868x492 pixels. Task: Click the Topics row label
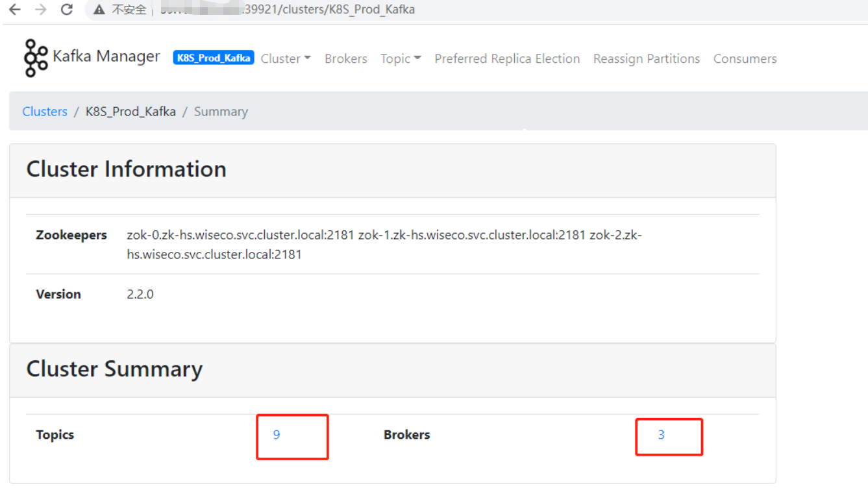[x=55, y=435]
